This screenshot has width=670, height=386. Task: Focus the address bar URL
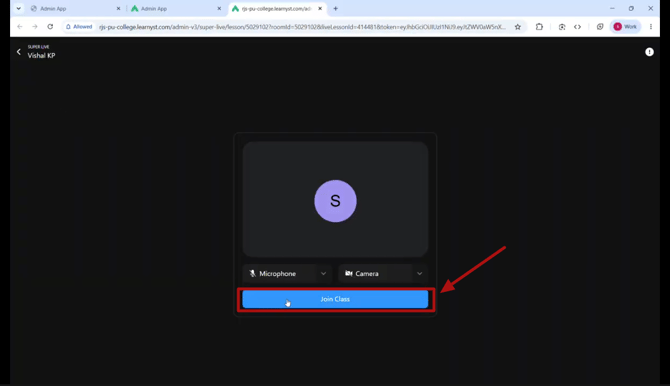pyautogui.click(x=302, y=27)
